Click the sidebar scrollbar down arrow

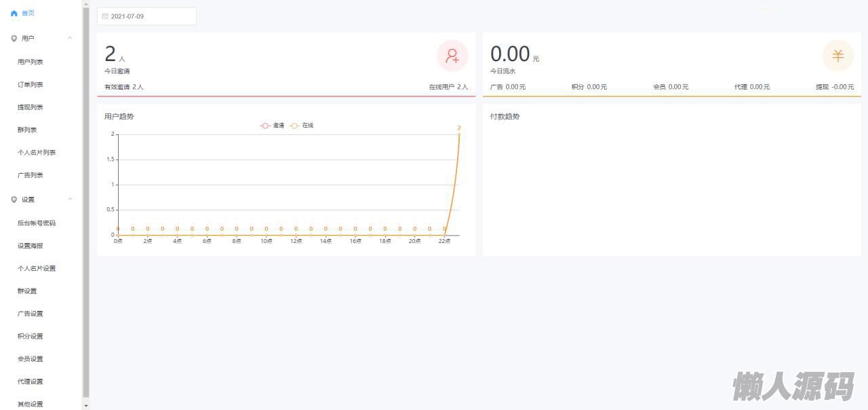coord(85,405)
